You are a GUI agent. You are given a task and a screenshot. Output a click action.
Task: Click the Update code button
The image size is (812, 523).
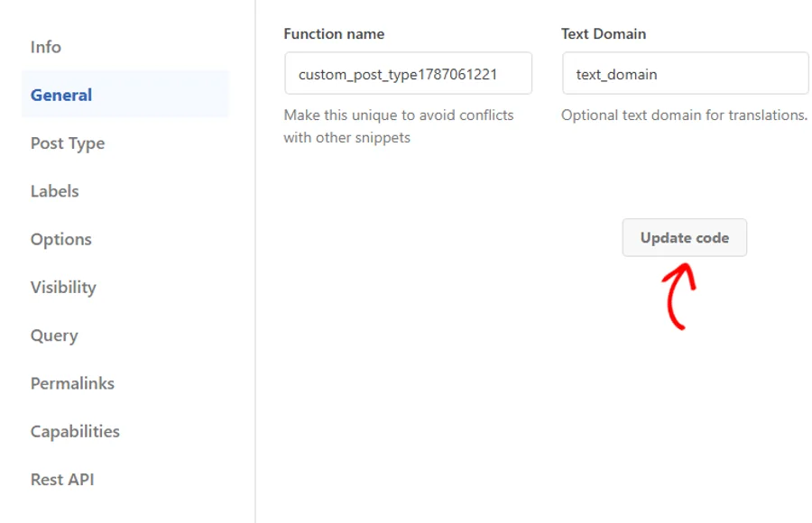coord(685,238)
